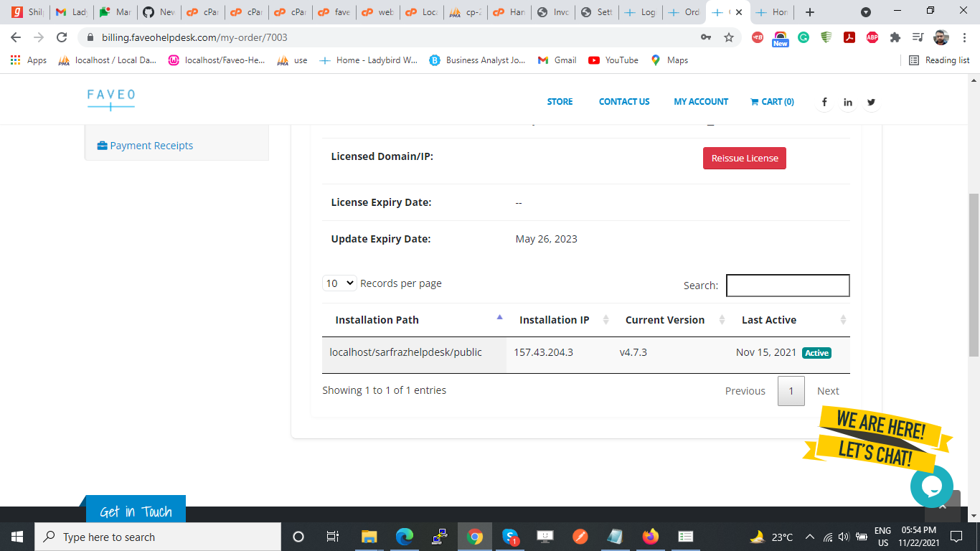The height and width of the screenshot is (551, 980).
Task: Open the Extensions puzzle icon
Action: pyautogui.click(x=895, y=37)
